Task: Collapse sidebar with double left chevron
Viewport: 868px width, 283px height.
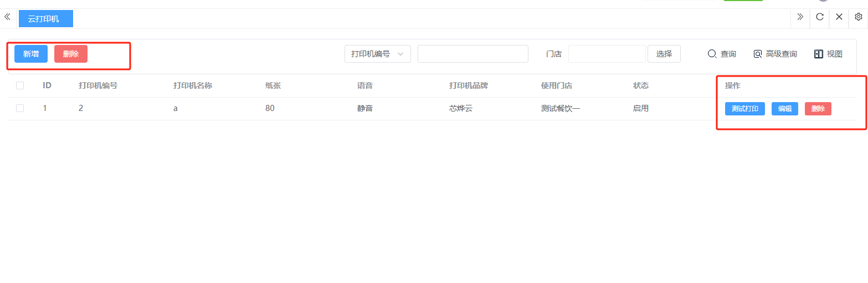Action: point(7,17)
